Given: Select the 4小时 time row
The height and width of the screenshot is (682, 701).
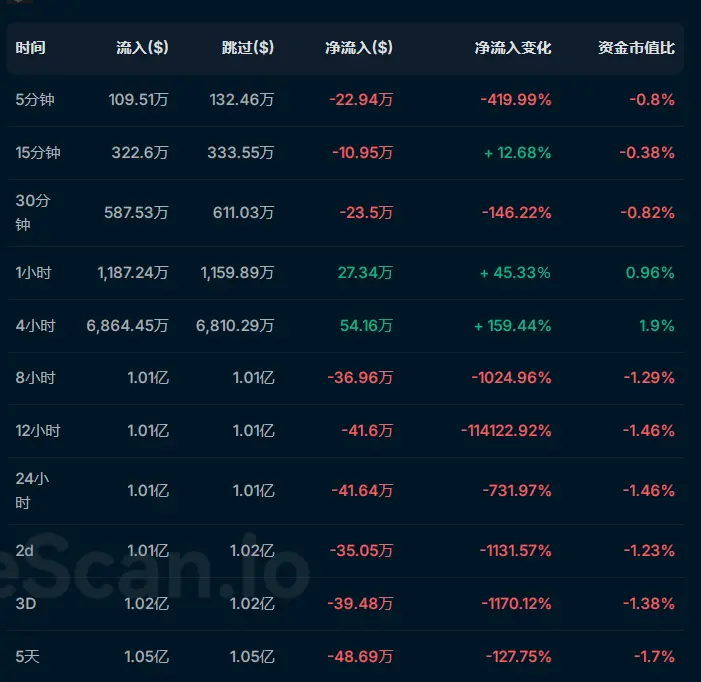Looking at the screenshot, I should [x=346, y=326].
